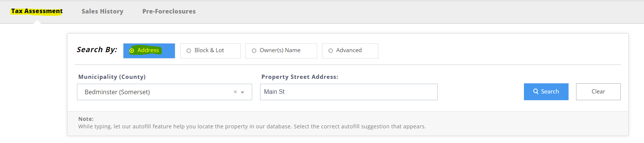Click the Address radio circle icon
This screenshot has height=143, width=644.
click(132, 51)
